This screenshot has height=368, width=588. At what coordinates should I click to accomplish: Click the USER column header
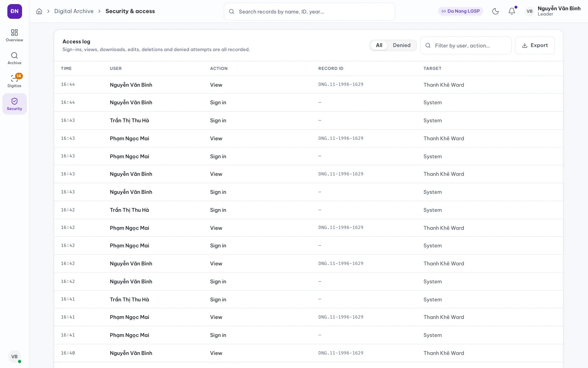(x=116, y=68)
